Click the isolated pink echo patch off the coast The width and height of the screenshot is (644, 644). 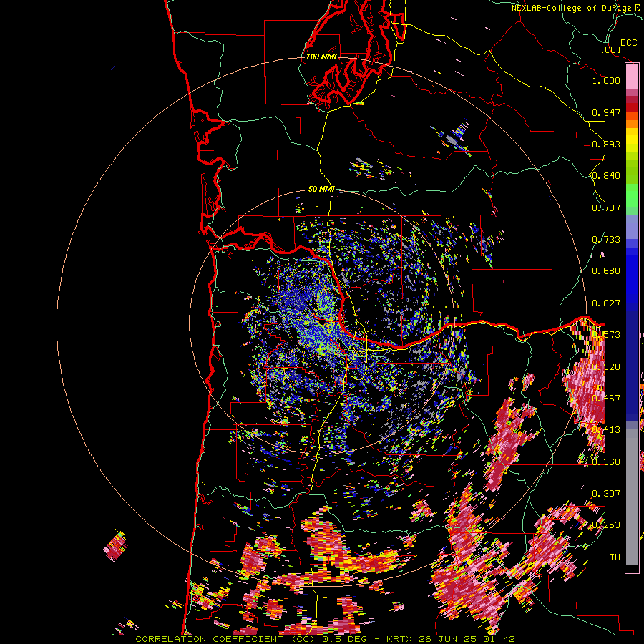point(115,546)
